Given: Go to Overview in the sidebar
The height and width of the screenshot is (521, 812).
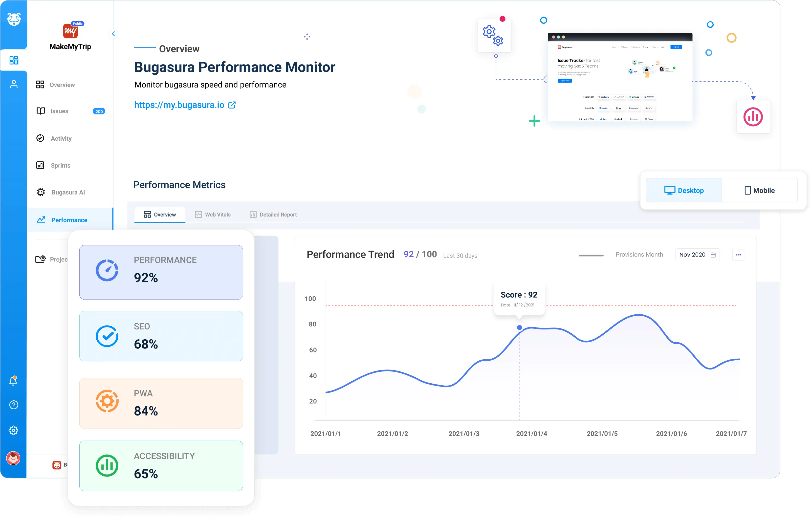Looking at the screenshot, I should click(x=55, y=85).
